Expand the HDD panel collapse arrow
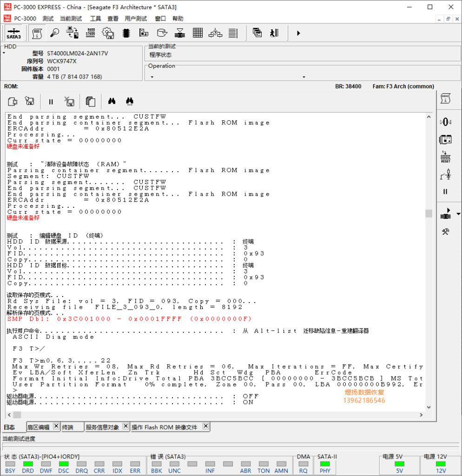462x476 pixels. pos(4,53)
